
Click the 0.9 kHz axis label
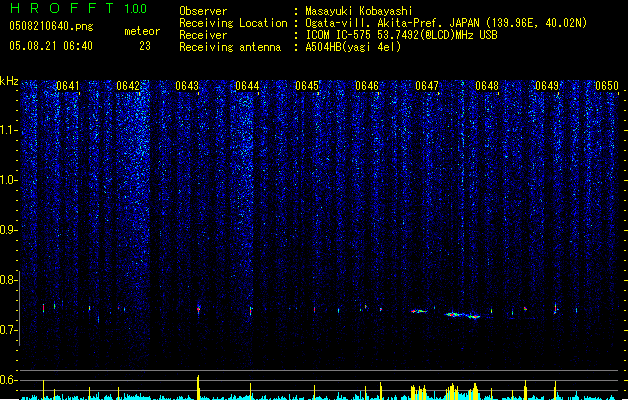[x=9, y=230]
